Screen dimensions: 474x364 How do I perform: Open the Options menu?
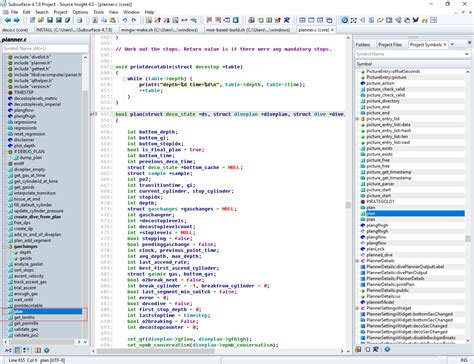[80, 12]
